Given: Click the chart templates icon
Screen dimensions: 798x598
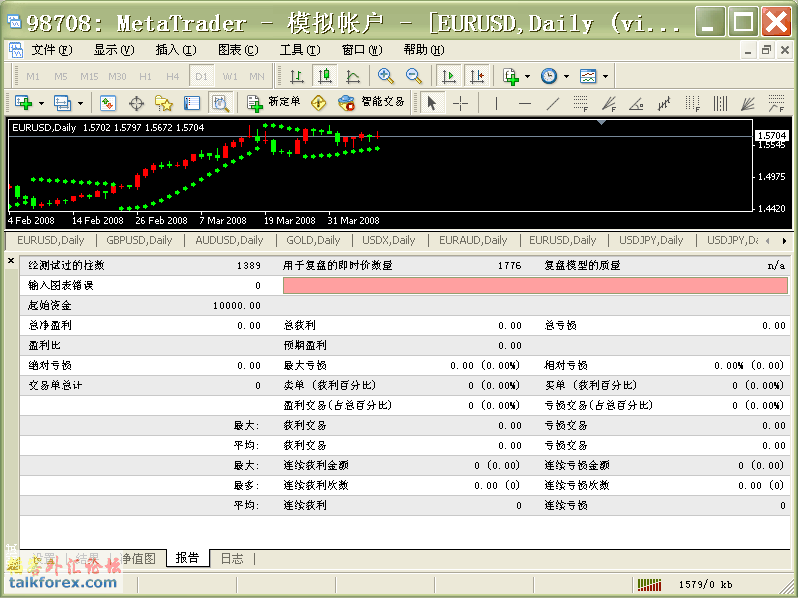Looking at the screenshot, I should 588,76.
